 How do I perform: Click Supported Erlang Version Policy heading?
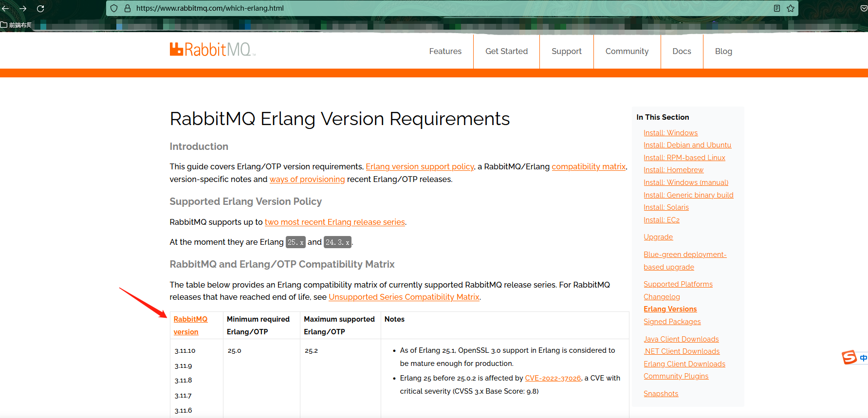pyautogui.click(x=245, y=201)
